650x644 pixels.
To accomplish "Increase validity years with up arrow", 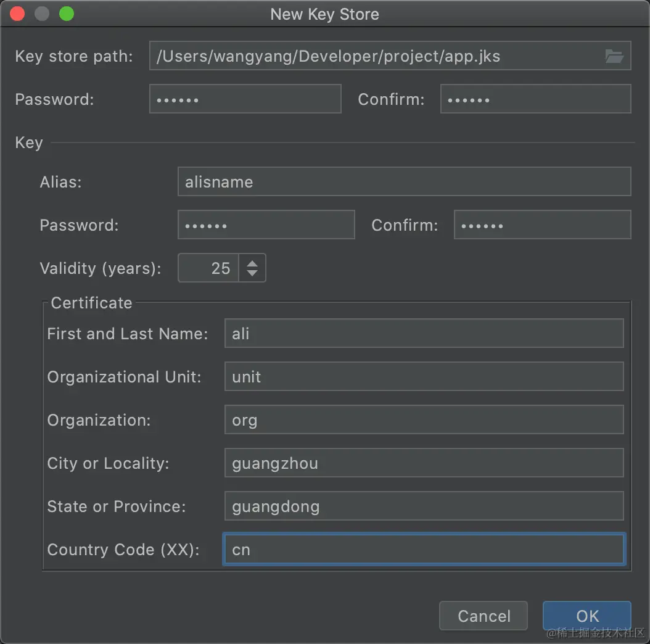I will tap(252, 263).
